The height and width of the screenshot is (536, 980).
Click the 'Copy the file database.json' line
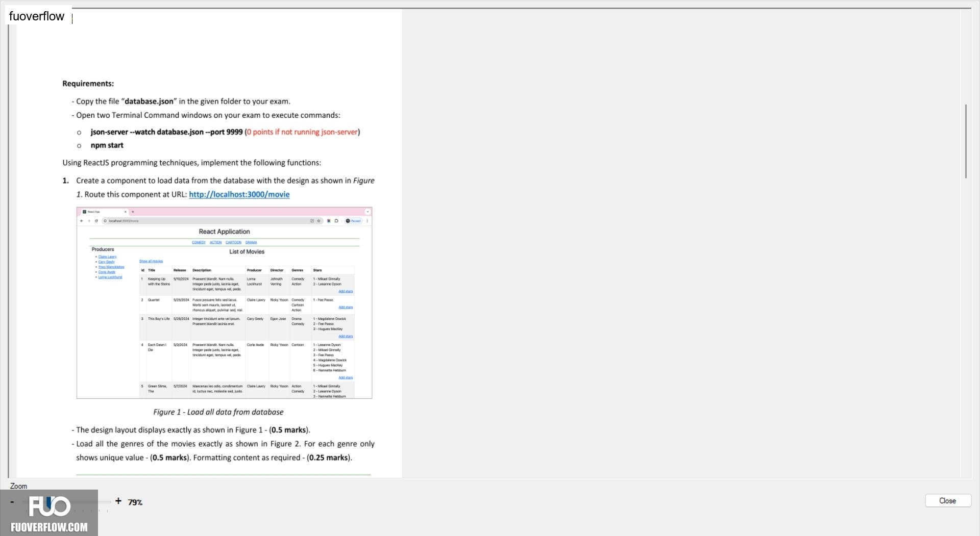click(181, 101)
